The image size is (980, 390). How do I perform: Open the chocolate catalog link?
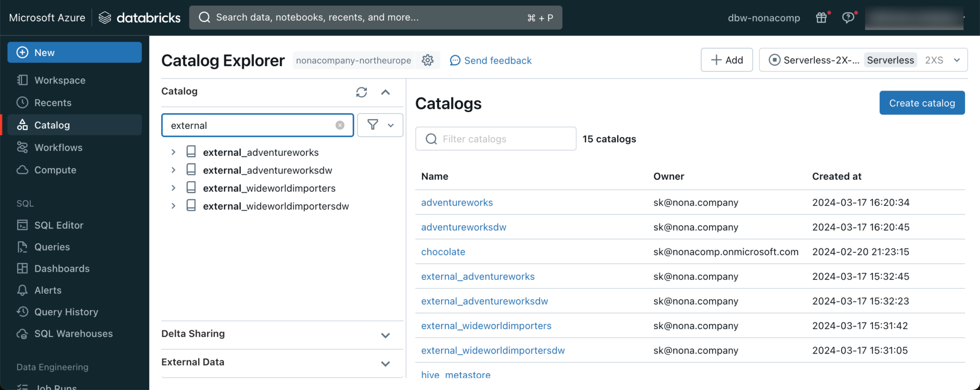443,252
